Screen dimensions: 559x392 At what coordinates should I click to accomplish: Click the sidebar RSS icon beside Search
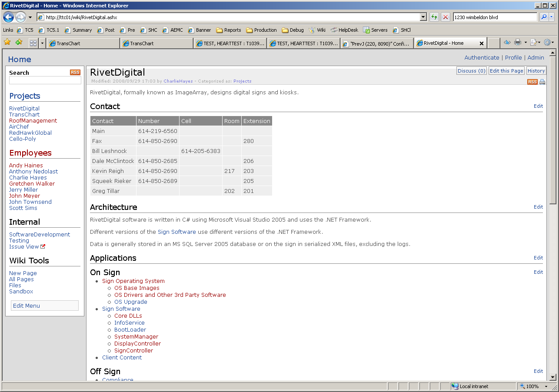tap(75, 73)
